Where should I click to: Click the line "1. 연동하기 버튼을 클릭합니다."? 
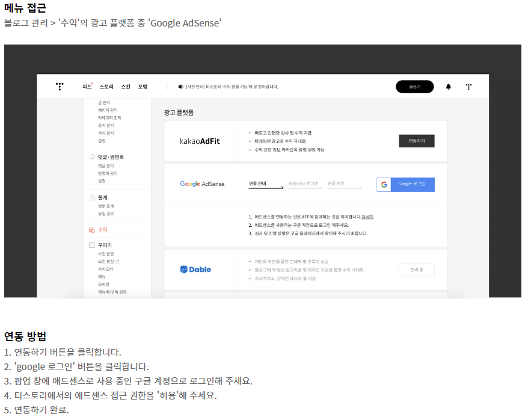pos(63,352)
